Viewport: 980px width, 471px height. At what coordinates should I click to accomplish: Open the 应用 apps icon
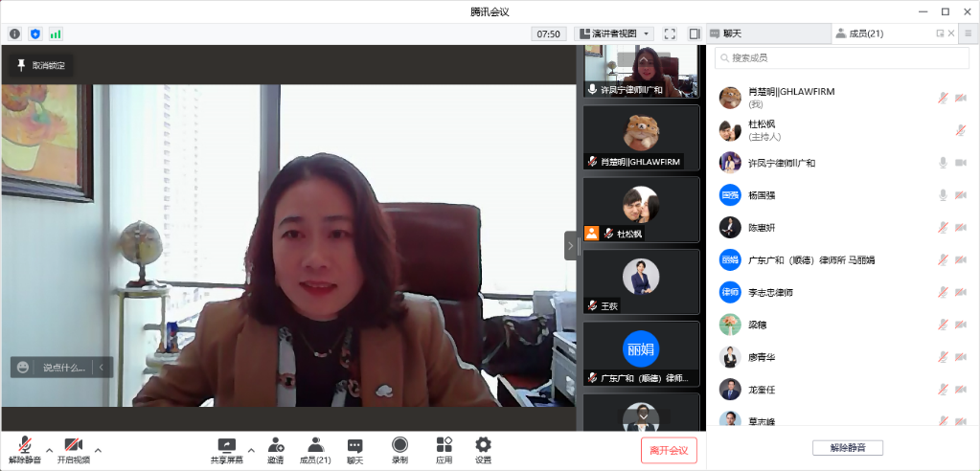pos(444,450)
